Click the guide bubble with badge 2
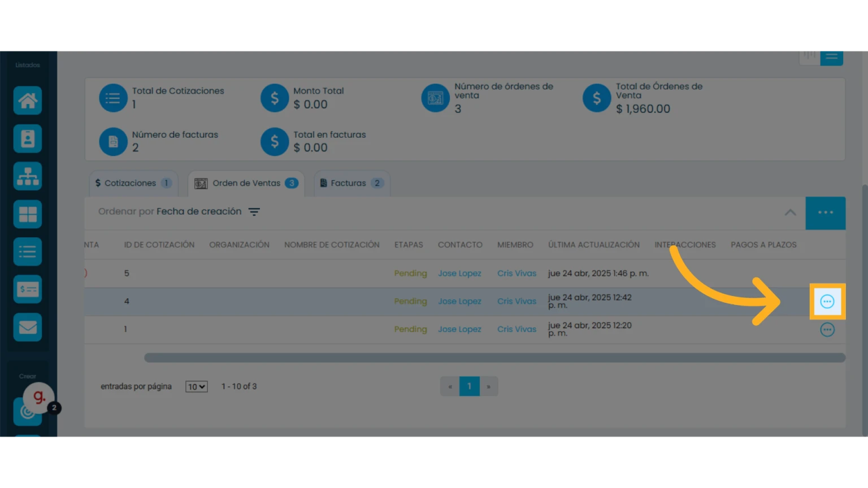The width and height of the screenshot is (868, 488). pyautogui.click(x=38, y=398)
